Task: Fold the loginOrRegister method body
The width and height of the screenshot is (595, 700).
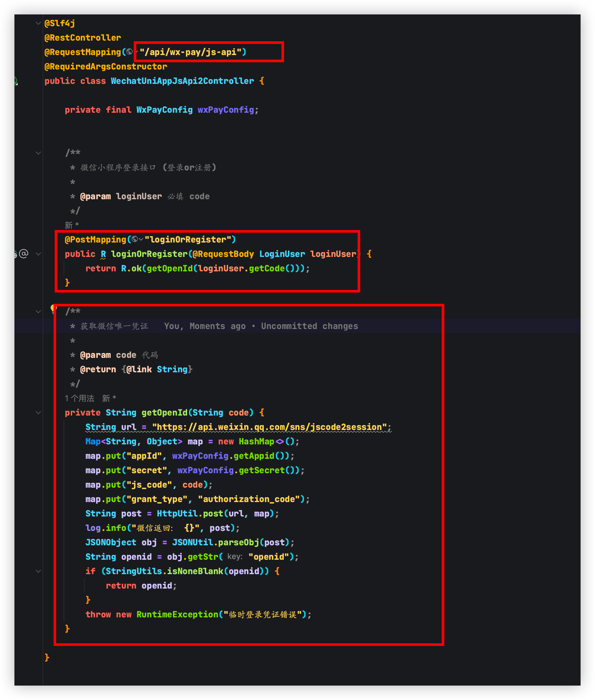Action: point(38,254)
